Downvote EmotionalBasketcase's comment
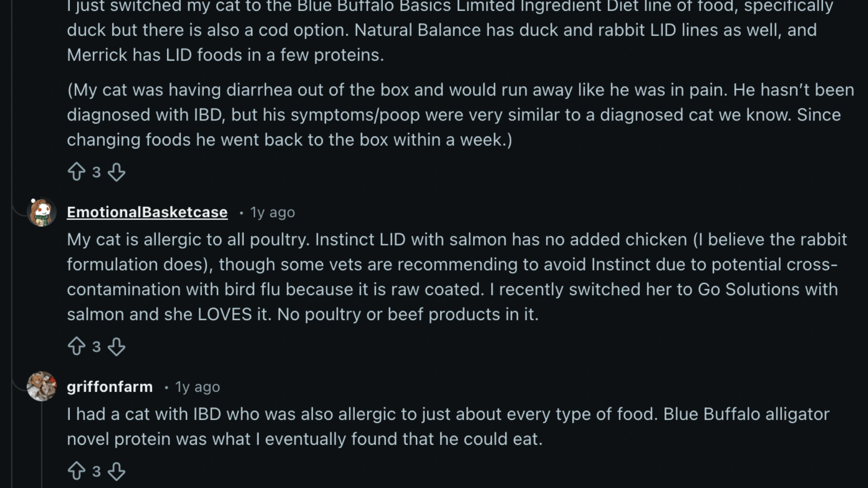 pos(117,346)
